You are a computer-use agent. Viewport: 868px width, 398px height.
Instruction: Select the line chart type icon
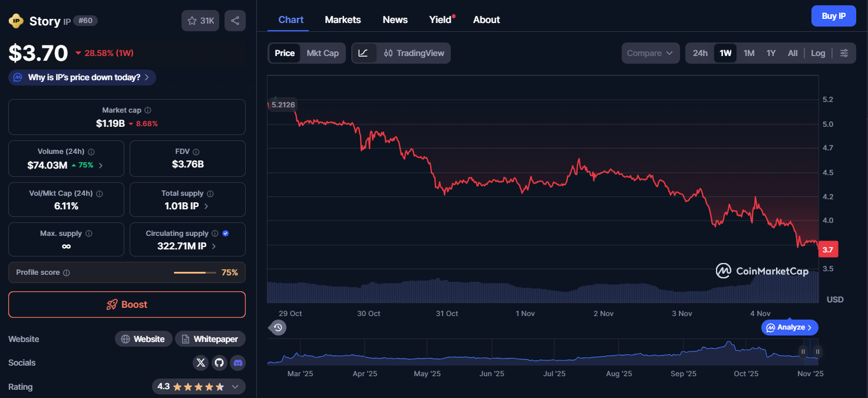click(364, 52)
